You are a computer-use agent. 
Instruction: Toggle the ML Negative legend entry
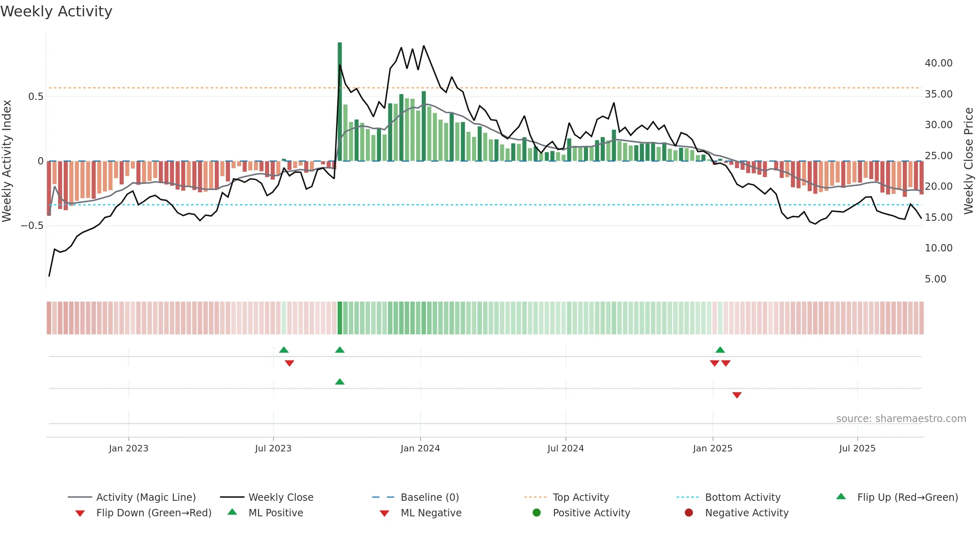420,513
